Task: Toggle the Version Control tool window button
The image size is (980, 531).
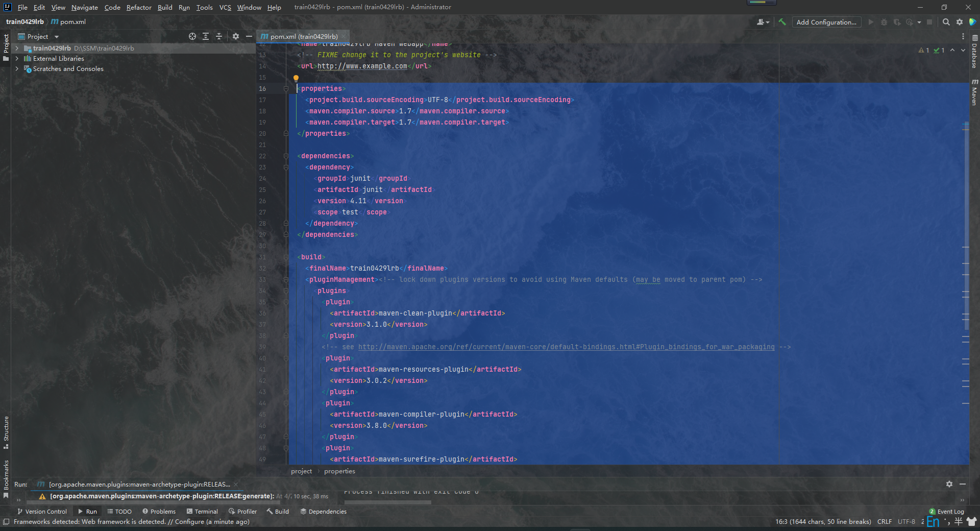Action: 42,511
